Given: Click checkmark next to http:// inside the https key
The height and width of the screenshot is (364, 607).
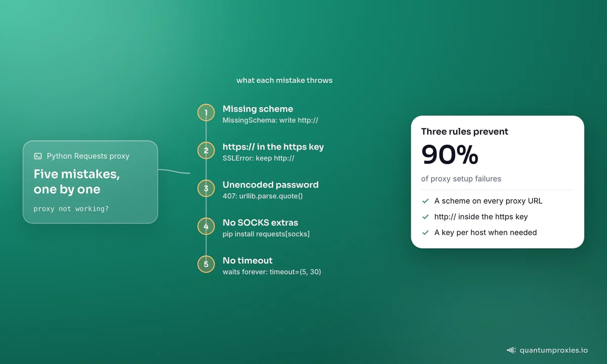Looking at the screenshot, I should 425,217.
